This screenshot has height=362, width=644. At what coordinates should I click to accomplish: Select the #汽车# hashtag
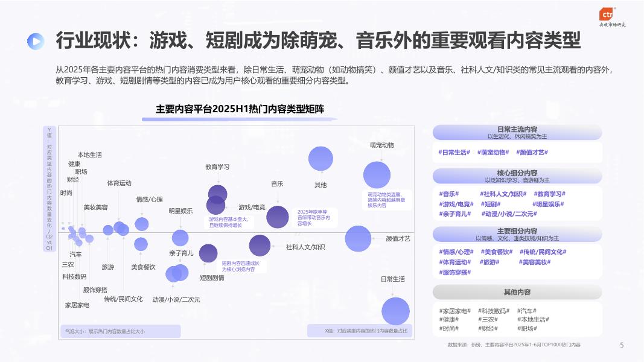click(526, 311)
